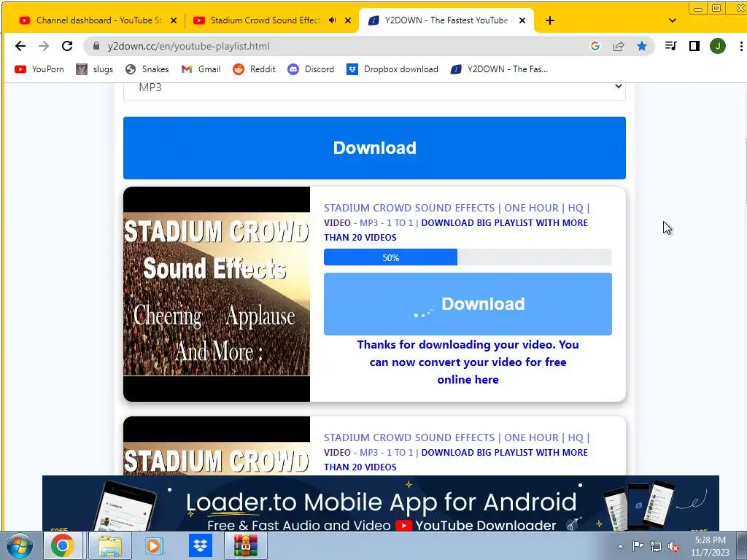
Task: Click the network tray icon
Action: click(x=656, y=546)
